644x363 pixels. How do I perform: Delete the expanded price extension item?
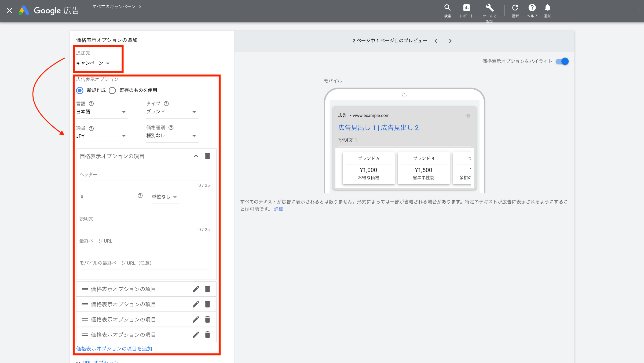tap(207, 156)
